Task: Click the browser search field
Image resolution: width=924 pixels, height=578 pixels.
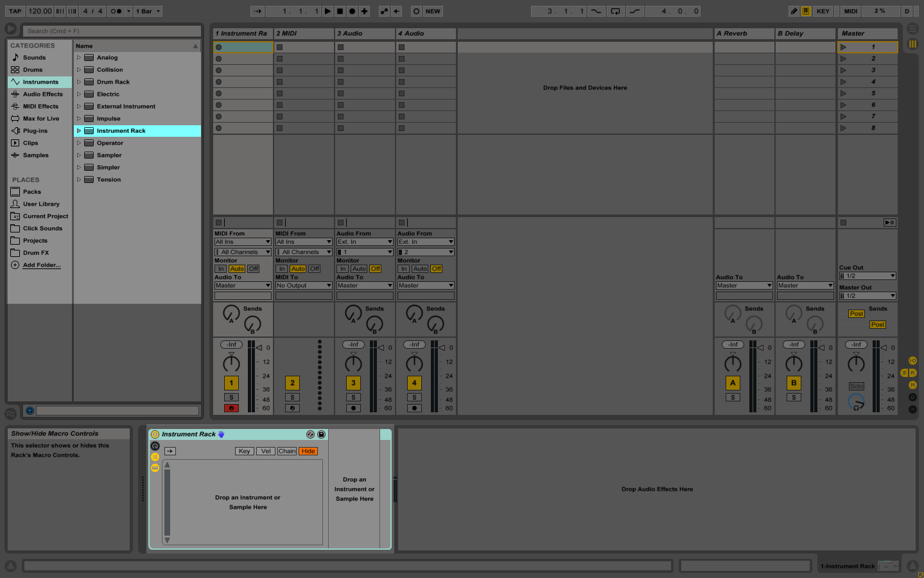Action: point(112,31)
